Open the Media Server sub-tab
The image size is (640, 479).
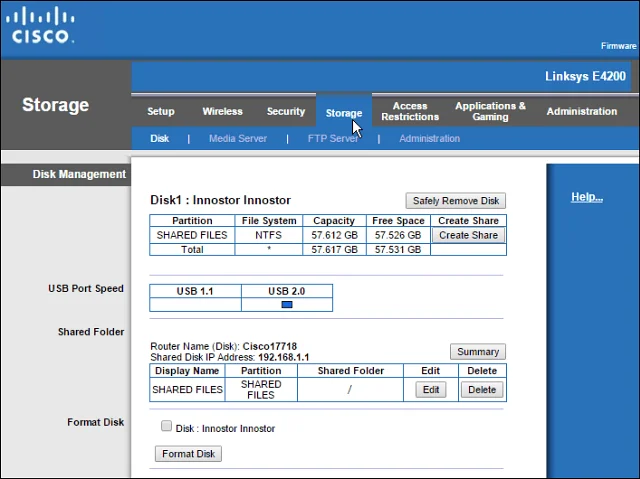click(238, 139)
